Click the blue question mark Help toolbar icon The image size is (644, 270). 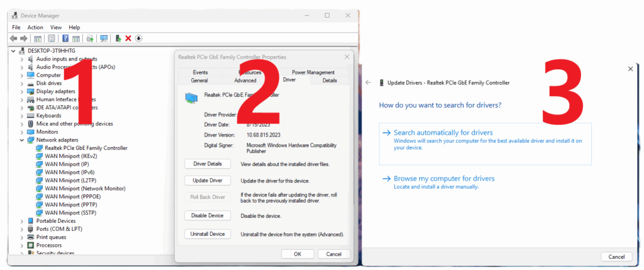65,38
